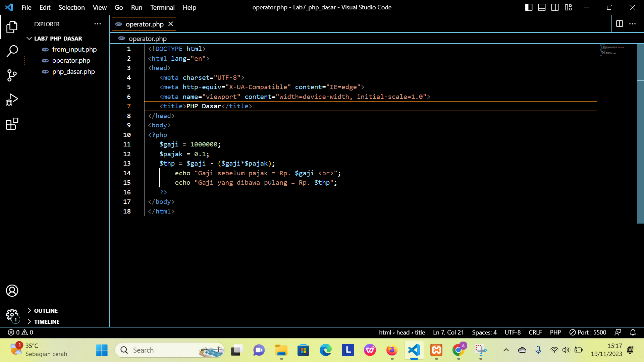Screen dimensions: 644x362
Task: Open the Run and Debug view
Action: [12, 100]
